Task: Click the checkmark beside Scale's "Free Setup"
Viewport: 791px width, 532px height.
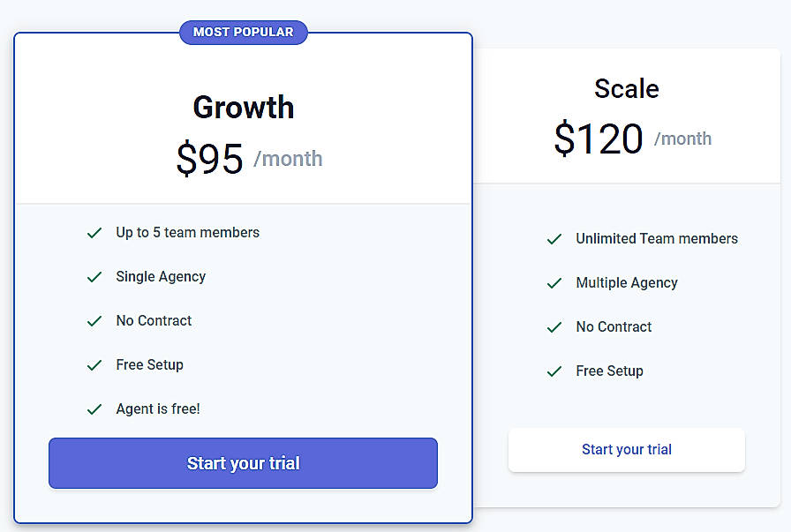Action: coord(554,371)
